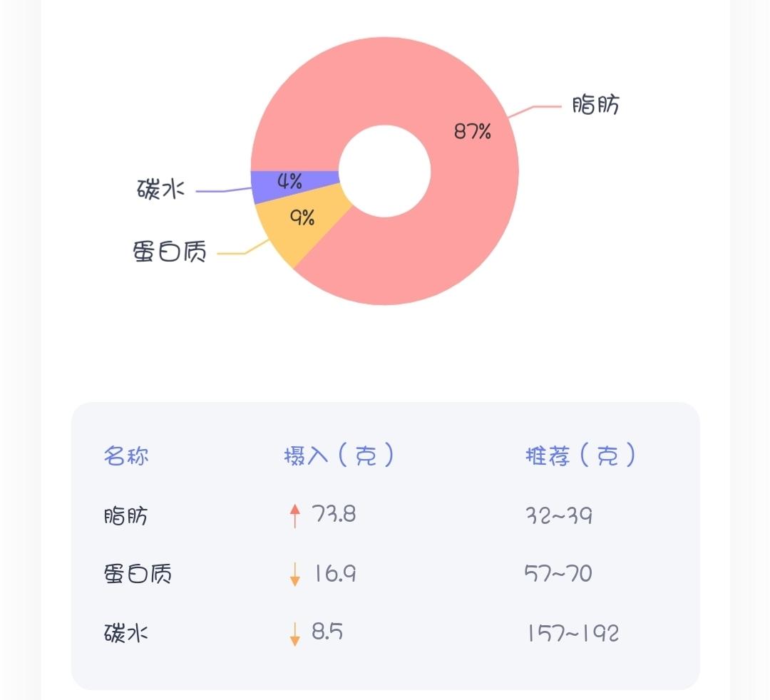Viewport: 770px width, 700px height.
Task: Select the purple 碳水 chart slice
Action: [x=264, y=187]
